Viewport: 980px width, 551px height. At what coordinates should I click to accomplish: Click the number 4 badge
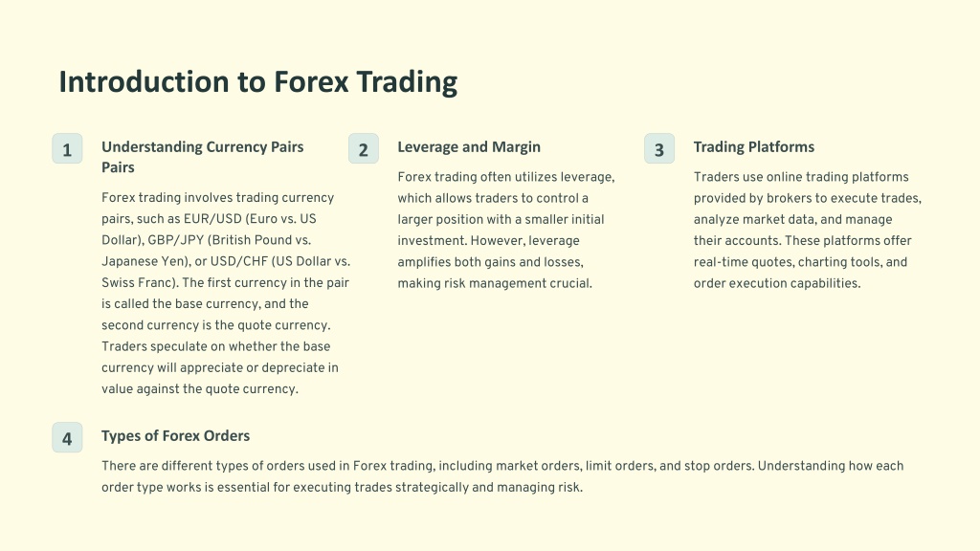67,437
